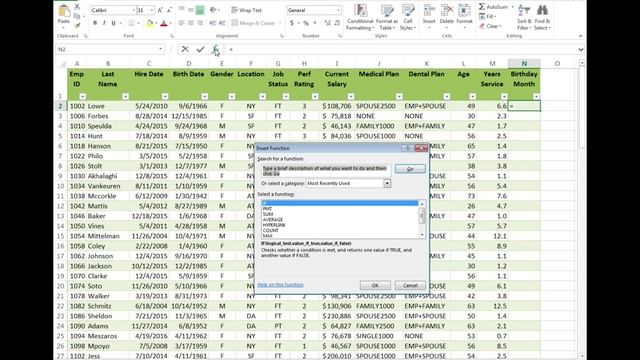This screenshot has height=360, width=640.
Task: Open the Borders dropdown arrow
Action: [139, 23]
